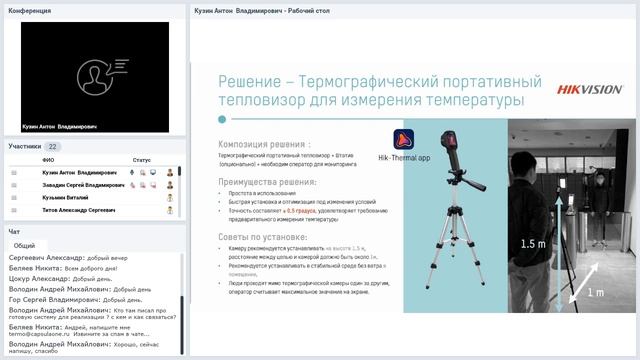Click the slide title 'Решение – Термографический портативный'
Viewport: 640px width, 360px height.
point(380,82)
